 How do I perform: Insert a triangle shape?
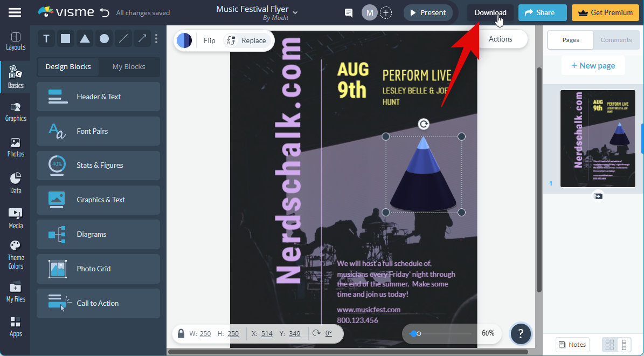point(85,39)
